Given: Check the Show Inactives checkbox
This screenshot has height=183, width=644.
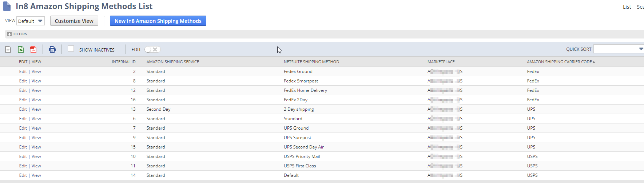Looking at the screenshot, I should coord(71,49).
